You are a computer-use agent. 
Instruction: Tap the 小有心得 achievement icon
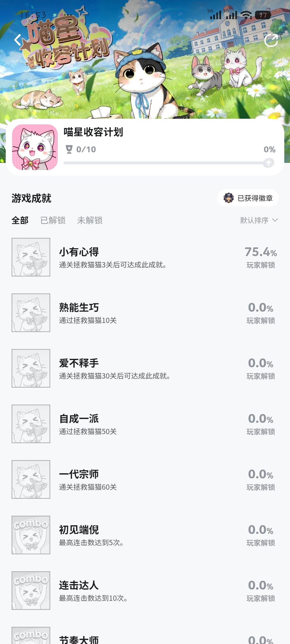(31, 257)
